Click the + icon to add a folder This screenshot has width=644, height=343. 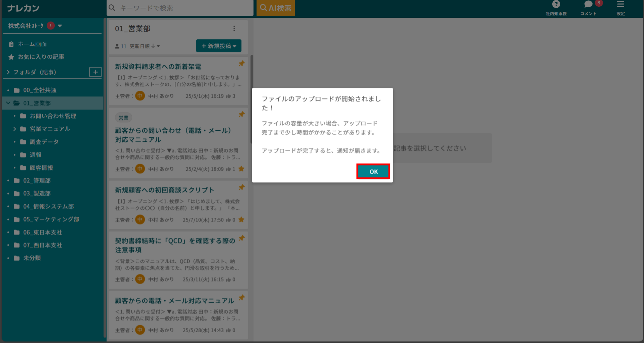coord(96,72)
